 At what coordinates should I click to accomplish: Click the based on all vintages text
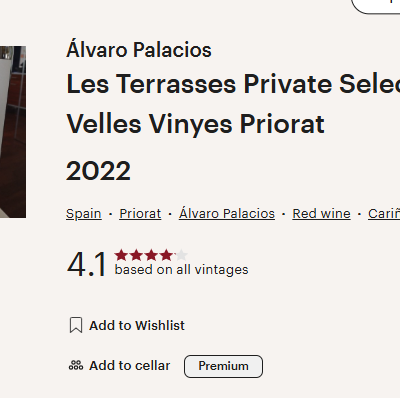click(181, 270)
